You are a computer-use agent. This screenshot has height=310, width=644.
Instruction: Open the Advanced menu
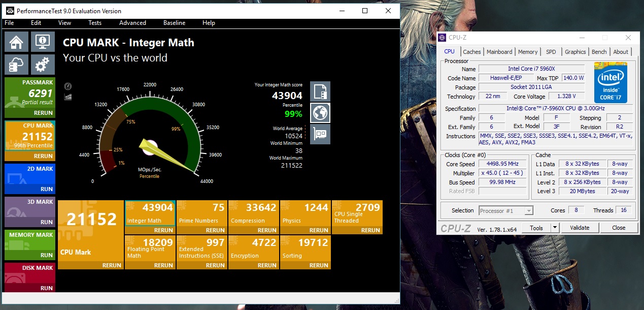click(x=132, y=23)
